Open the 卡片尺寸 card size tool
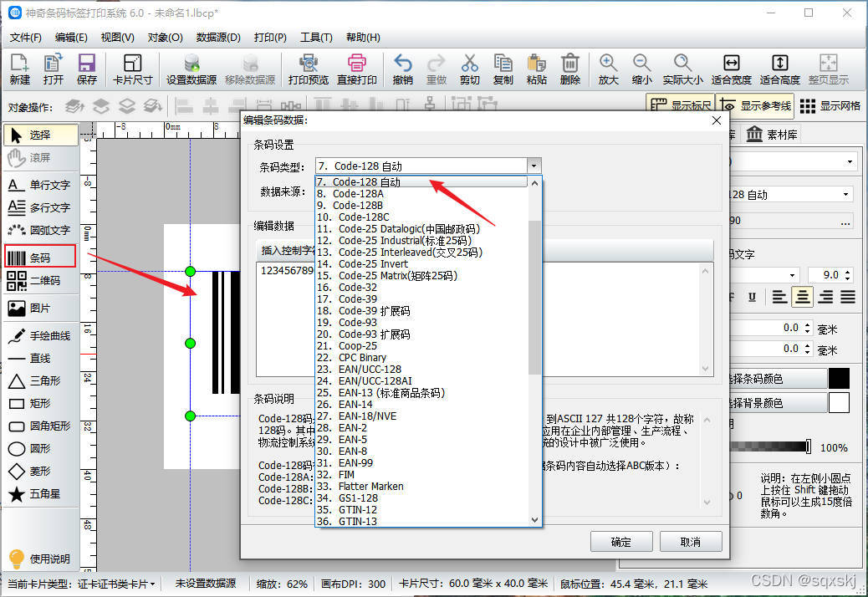Viewport: 868px width, 597px height. pos(132,69)
